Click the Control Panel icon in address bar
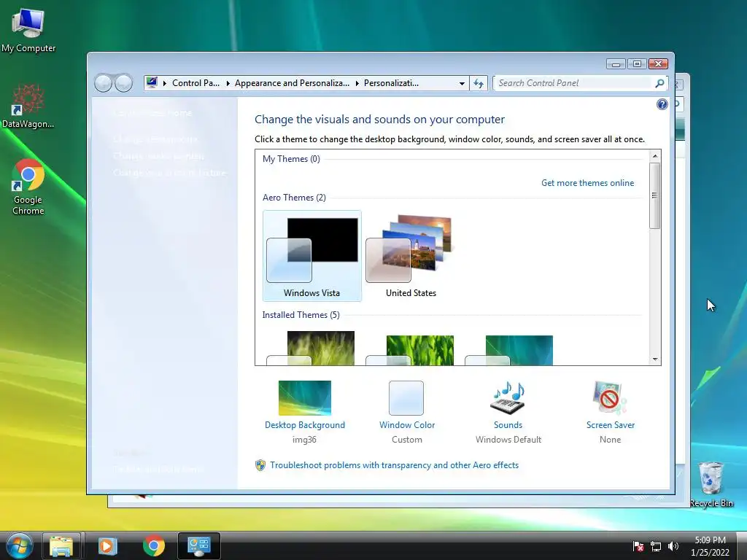 point(152,83)
